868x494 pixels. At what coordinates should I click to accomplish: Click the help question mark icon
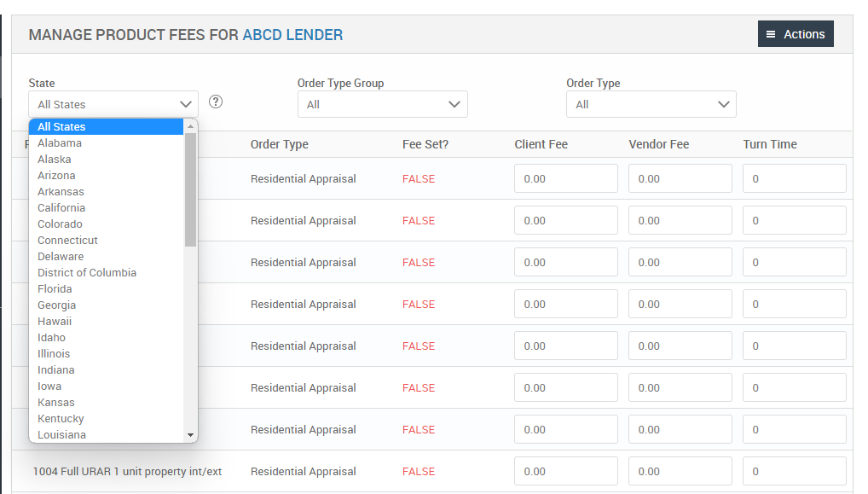coord(215,101)
